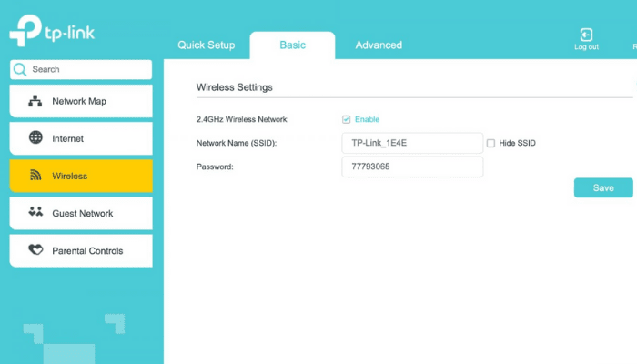Click the Wireless signal icon in sidebar

tap(36, 176)
